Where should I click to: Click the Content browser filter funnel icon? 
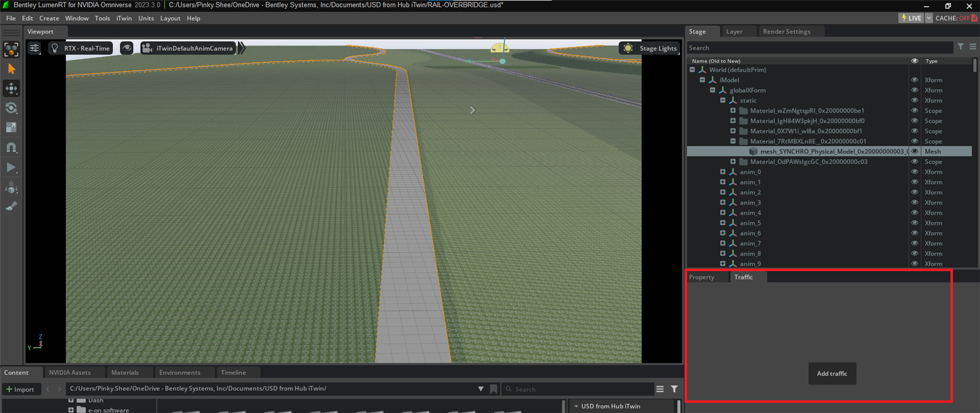[674, 389]
